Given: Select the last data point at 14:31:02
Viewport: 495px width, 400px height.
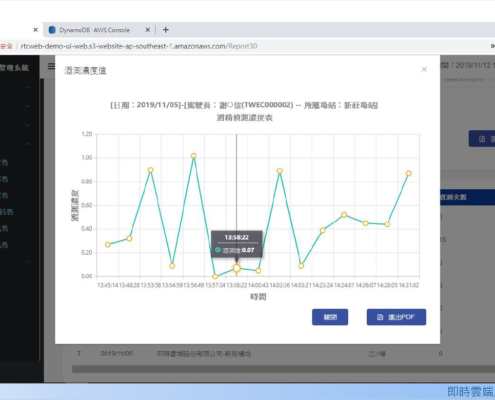Looking at the screenshot, I should [x=409, y=173].
